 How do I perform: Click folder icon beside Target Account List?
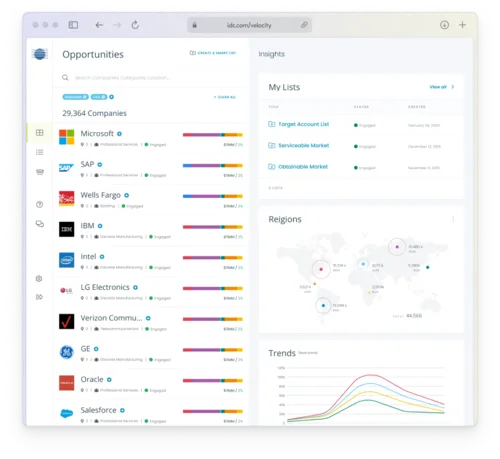pos(272,124)
